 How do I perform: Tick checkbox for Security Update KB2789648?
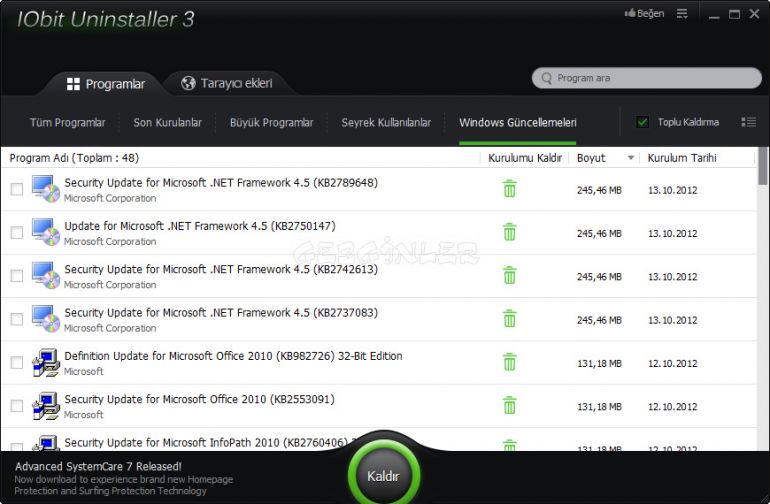point(17,189)
